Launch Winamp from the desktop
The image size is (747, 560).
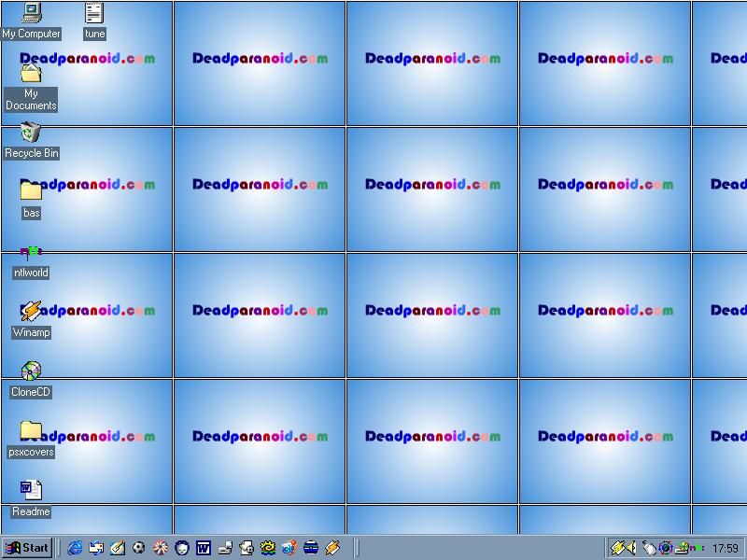tap(31, 312)
